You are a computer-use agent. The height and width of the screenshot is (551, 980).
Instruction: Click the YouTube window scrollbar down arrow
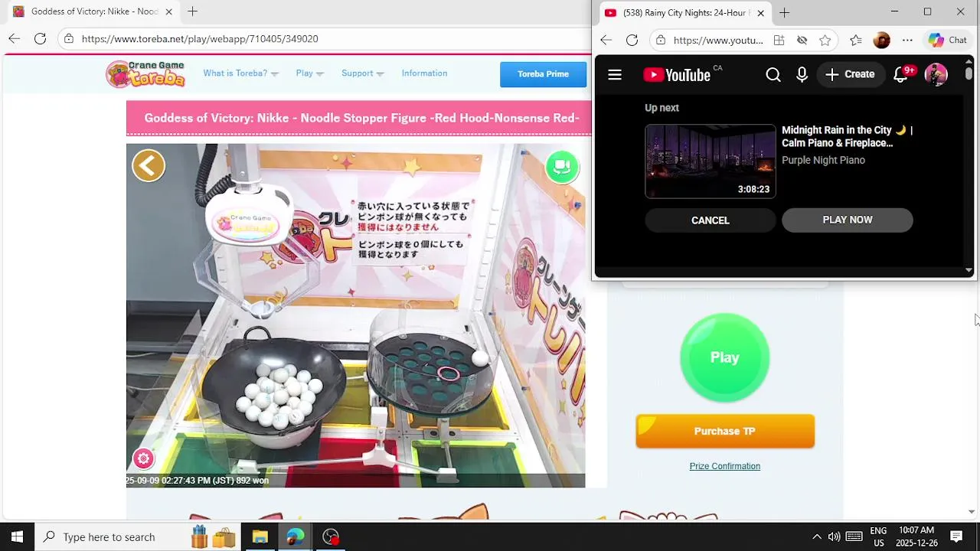(969, 270)
